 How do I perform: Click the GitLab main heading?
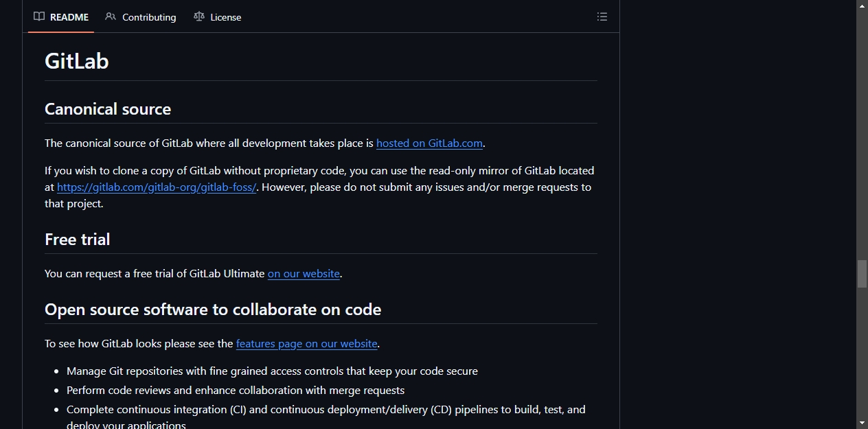[x=77, y=60]
